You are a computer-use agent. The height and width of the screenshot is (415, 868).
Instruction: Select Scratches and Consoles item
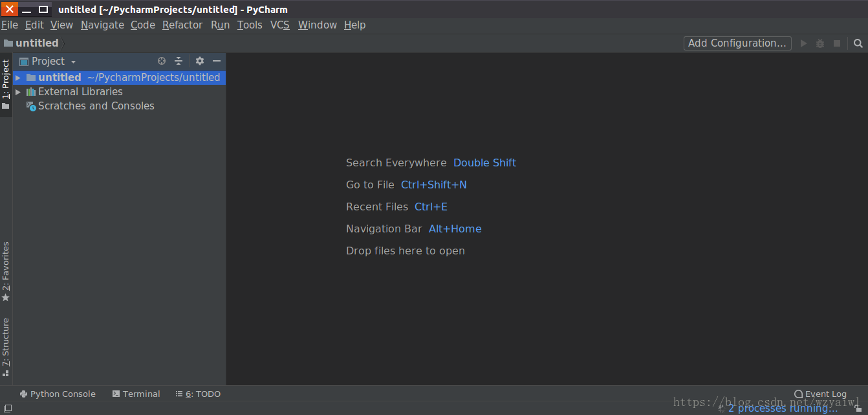[x=96, y=106]
